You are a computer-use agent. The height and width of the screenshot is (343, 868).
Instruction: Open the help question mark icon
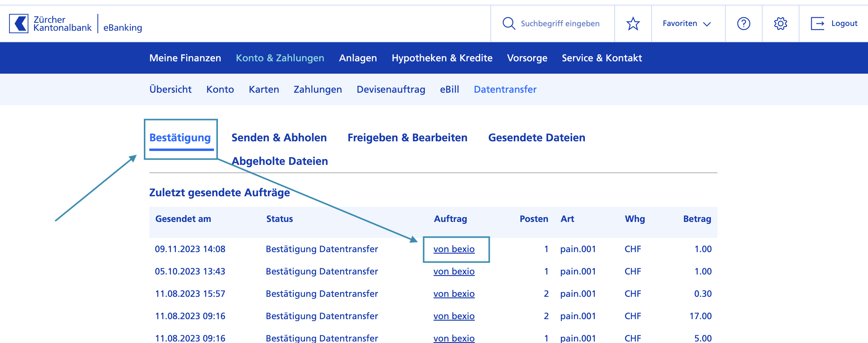743,24
